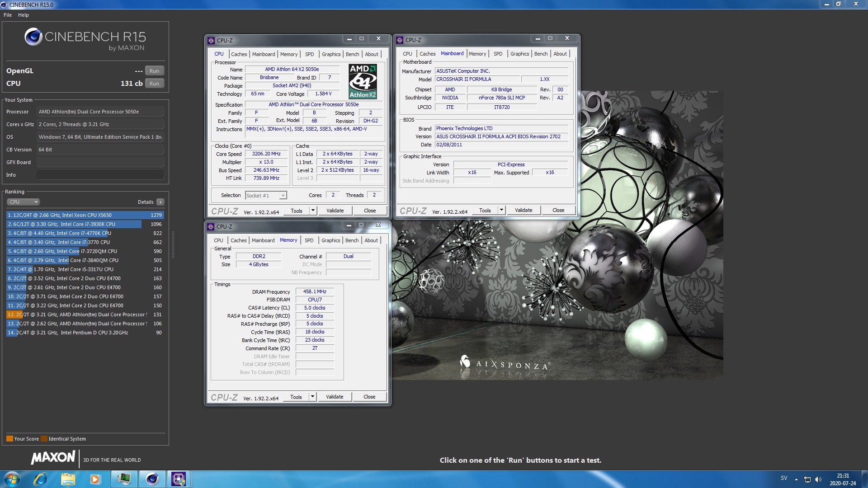Click the Windows Start orb
Screen dimensions: 868x488
(12, 479)
